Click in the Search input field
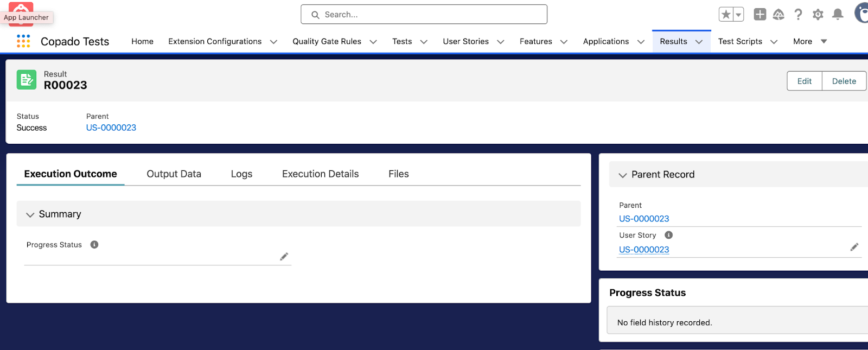This screenshot has height=350, width=868. (x=424, y=15)
